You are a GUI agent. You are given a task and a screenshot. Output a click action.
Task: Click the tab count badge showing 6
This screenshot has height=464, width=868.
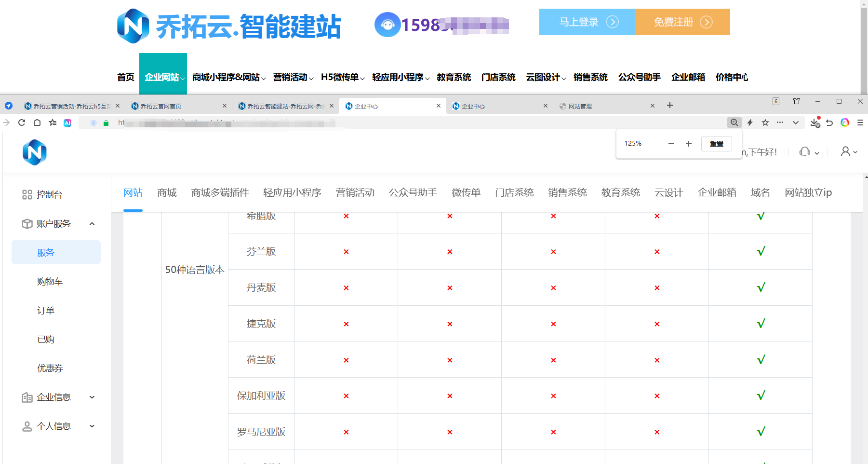coord(776,101)
